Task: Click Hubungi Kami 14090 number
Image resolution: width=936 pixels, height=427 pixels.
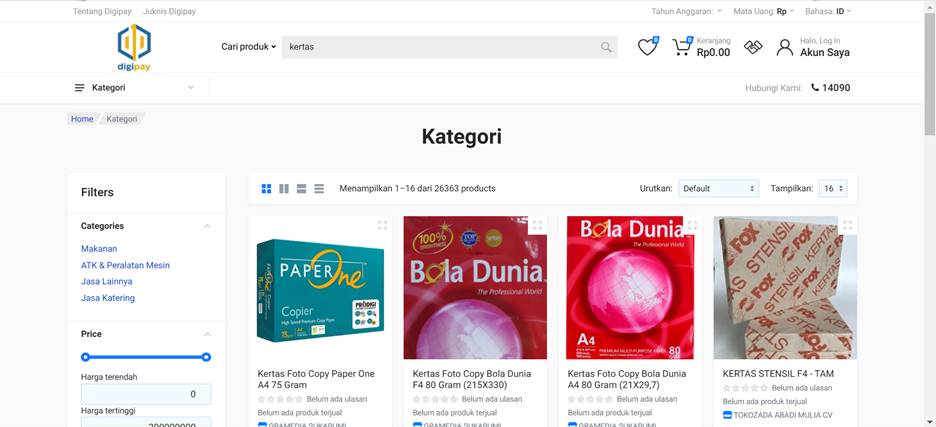Action: click(836, 88)
